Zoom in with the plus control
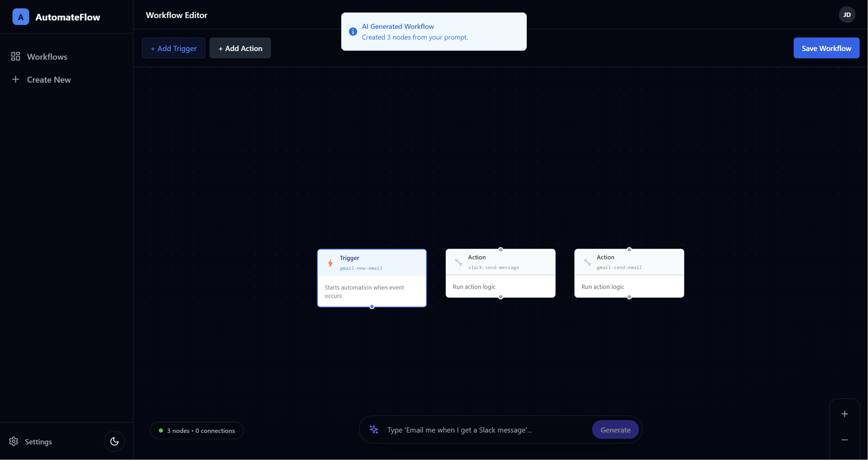 click(845, 414)
